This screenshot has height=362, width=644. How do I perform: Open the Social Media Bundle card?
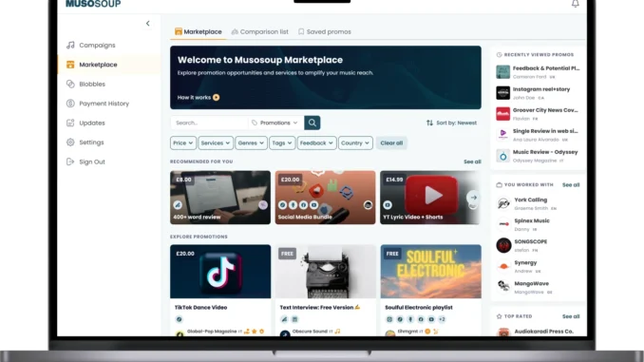325,198
